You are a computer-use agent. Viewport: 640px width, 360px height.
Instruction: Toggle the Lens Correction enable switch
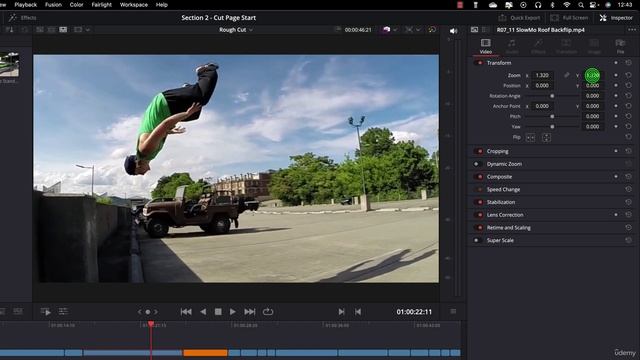tap(479, 215)
